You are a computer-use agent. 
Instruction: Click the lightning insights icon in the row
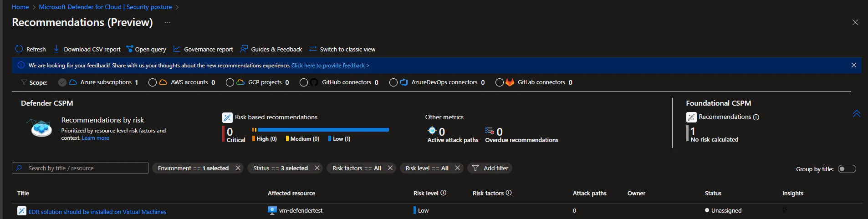tap(785, 210)
